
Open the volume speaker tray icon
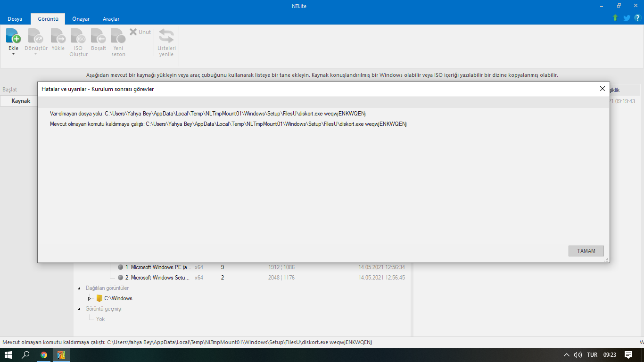click(x=578, y=355)
